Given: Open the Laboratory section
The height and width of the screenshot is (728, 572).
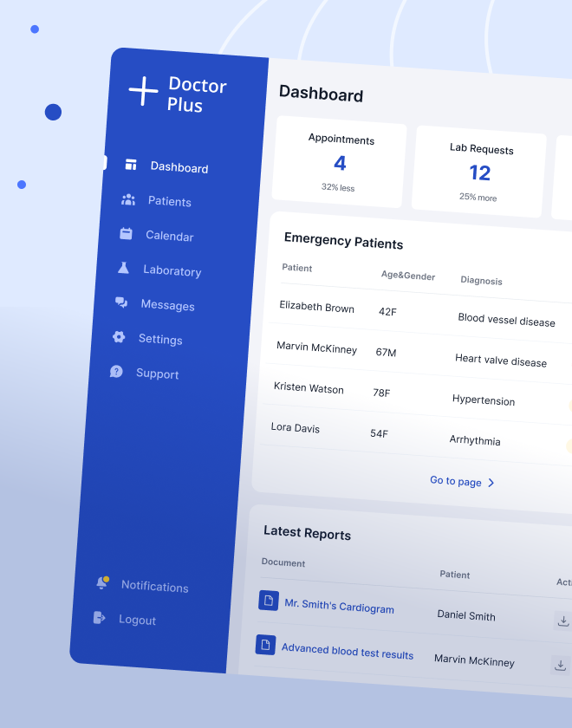Looking at the screenshot, I should [x=172, y=270].
